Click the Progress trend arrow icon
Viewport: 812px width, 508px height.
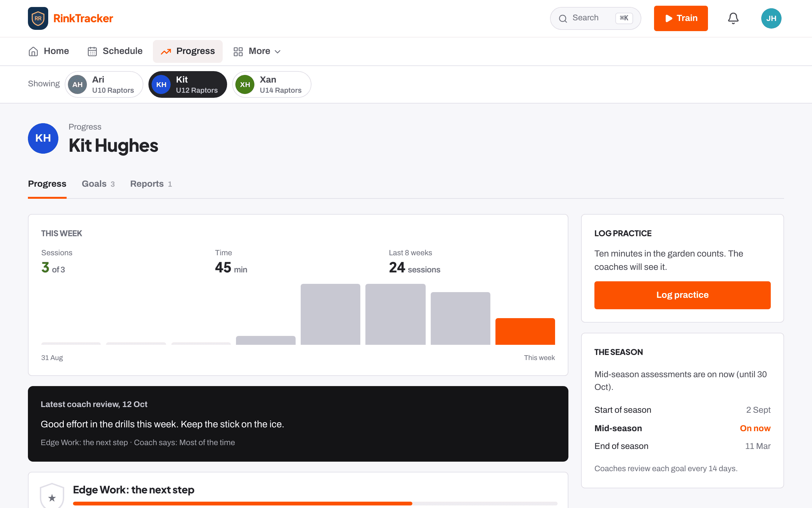coord(166,51)
